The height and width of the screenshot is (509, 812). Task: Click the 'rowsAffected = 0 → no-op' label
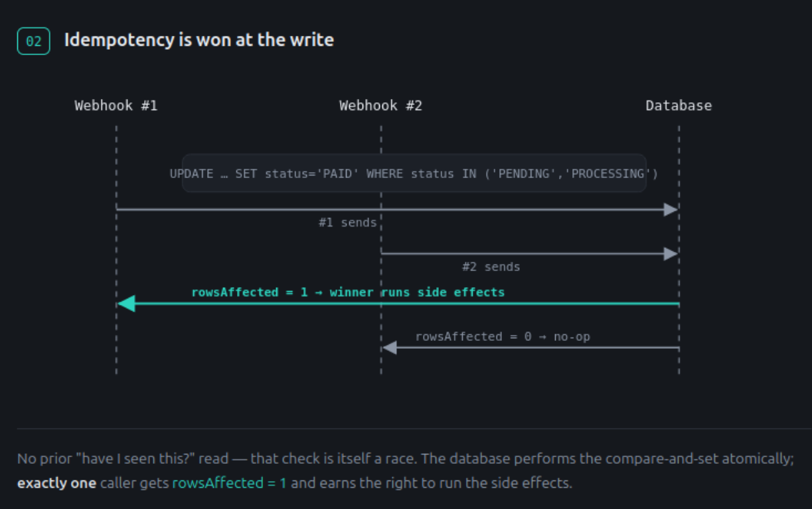[x=503, y=336]
